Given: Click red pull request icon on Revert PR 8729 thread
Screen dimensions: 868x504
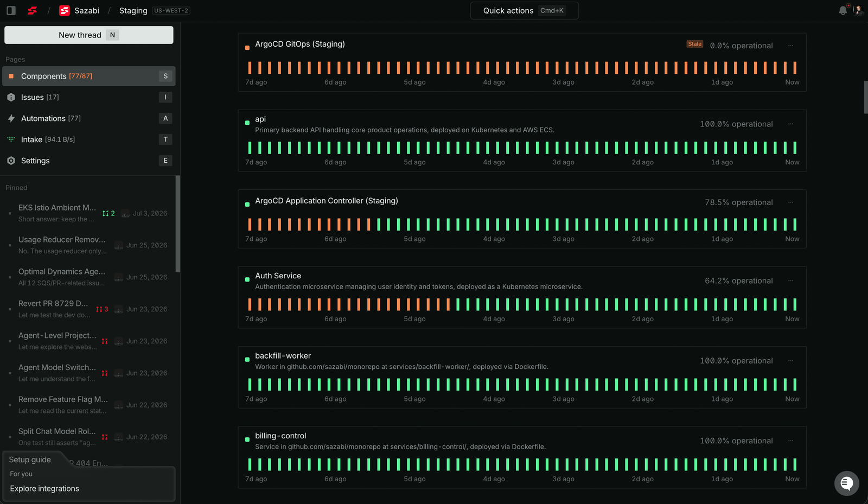Looking at the screenshot, I should pos(99,309).
